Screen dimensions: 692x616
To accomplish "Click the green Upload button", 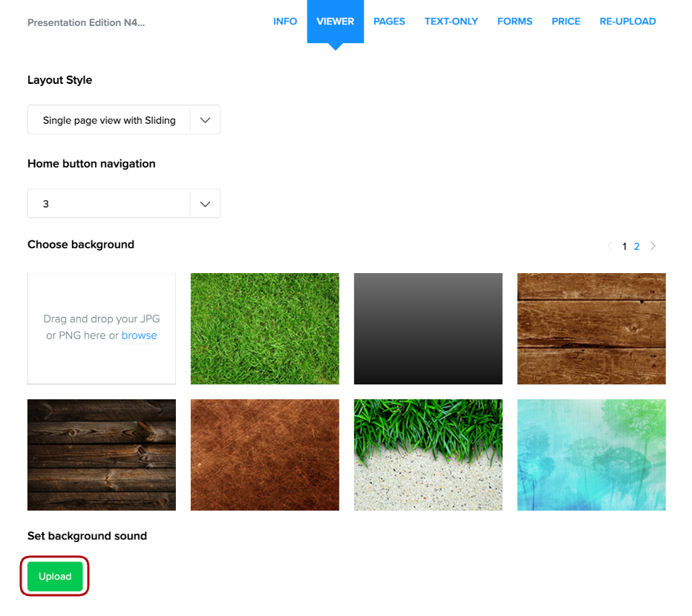I will coord(55,577).
